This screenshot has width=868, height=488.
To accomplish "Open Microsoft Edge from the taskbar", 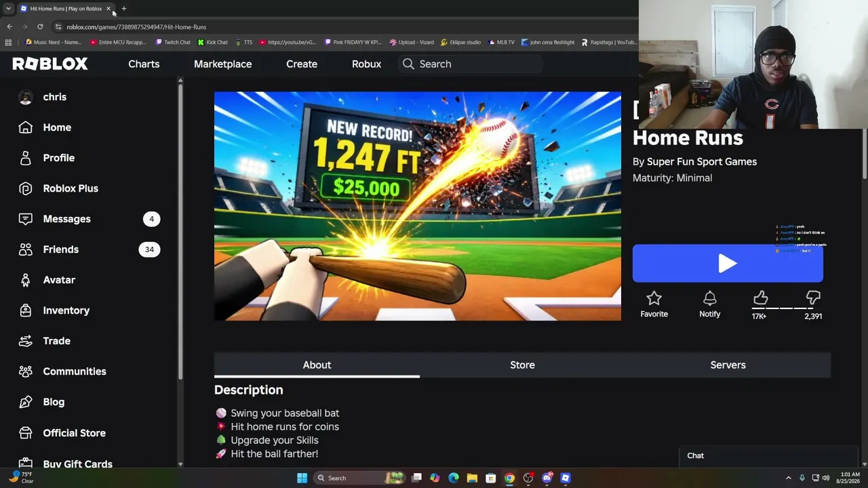I will pyautogui.click(x=454, y=478).
